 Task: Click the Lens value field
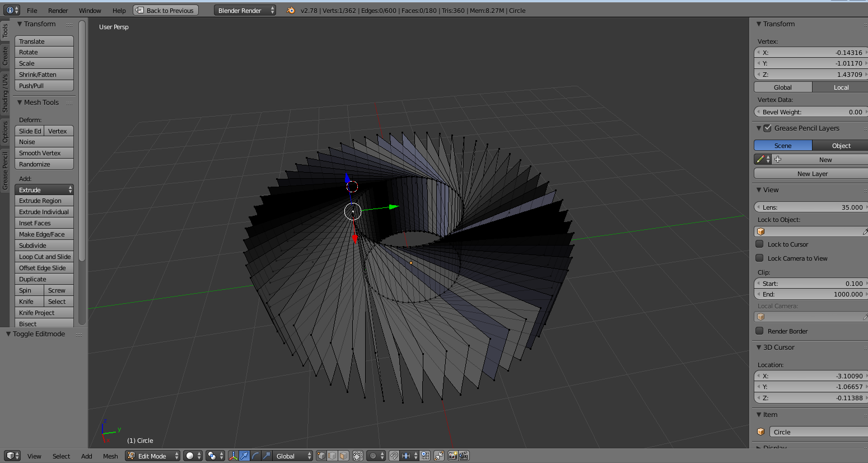click(810, 207)
